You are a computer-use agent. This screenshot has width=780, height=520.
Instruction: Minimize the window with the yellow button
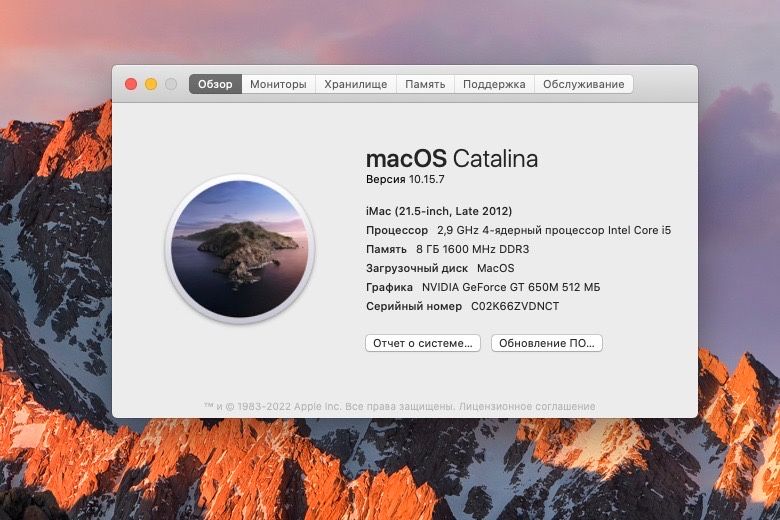click(151, 84)
